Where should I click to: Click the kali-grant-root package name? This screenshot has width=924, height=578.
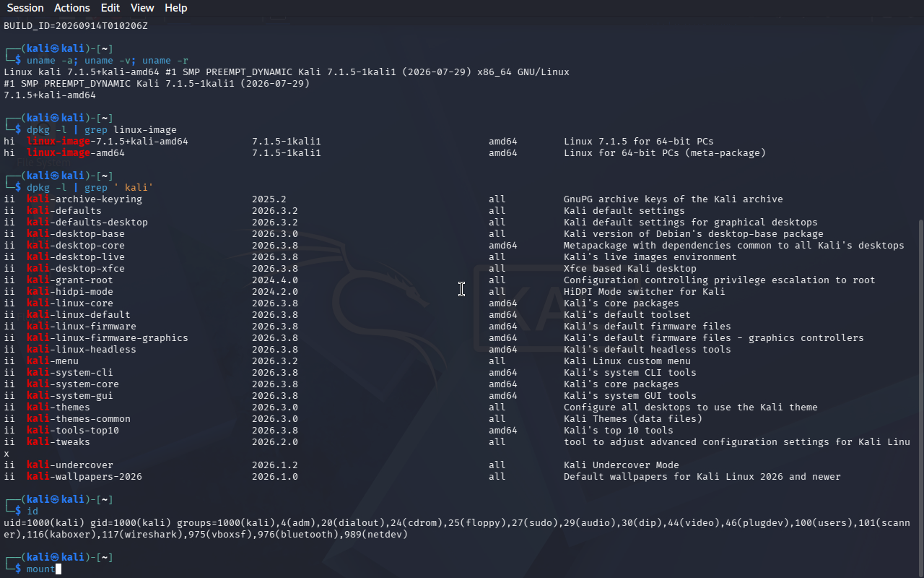(70, 280)
